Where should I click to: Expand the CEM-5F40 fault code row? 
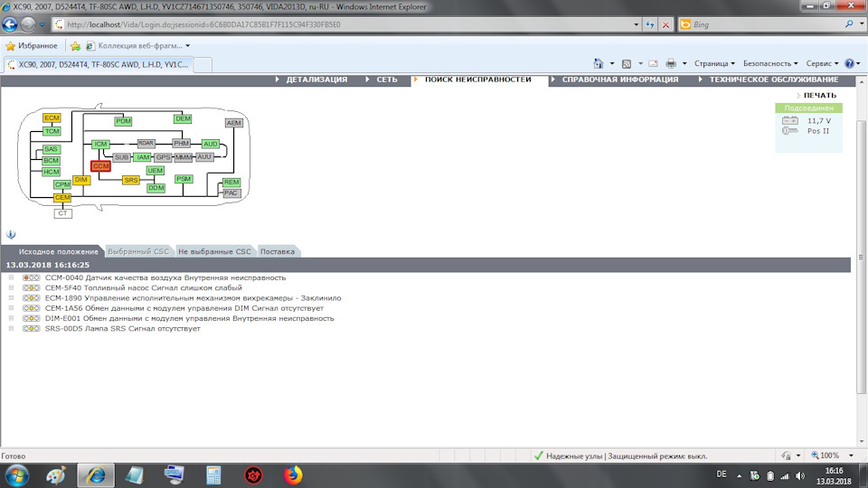click(x=11, y=287)
